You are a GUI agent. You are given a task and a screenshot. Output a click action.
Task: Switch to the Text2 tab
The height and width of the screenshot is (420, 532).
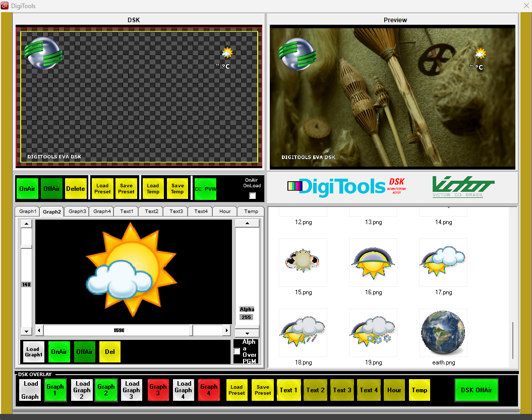click(x=151, y=211)
